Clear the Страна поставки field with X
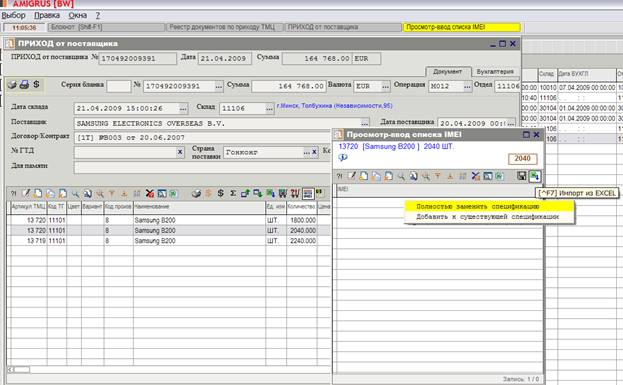Viewport: 623px width, 385px height. (314, 152)
